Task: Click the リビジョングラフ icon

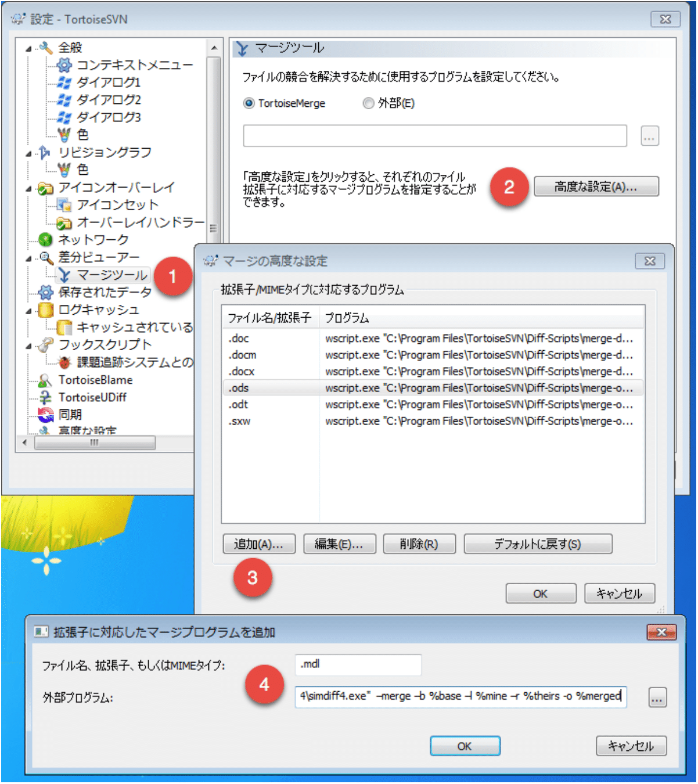Action: click(x=45, y=152)
